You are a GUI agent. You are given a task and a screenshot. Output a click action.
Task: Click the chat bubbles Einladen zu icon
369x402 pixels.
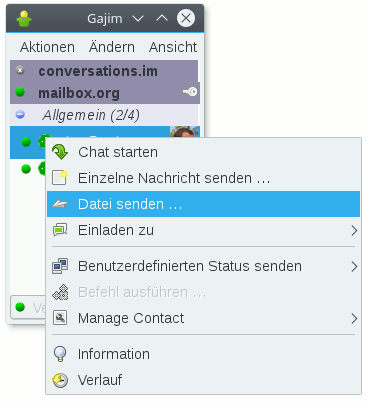(x=60, y=230)
